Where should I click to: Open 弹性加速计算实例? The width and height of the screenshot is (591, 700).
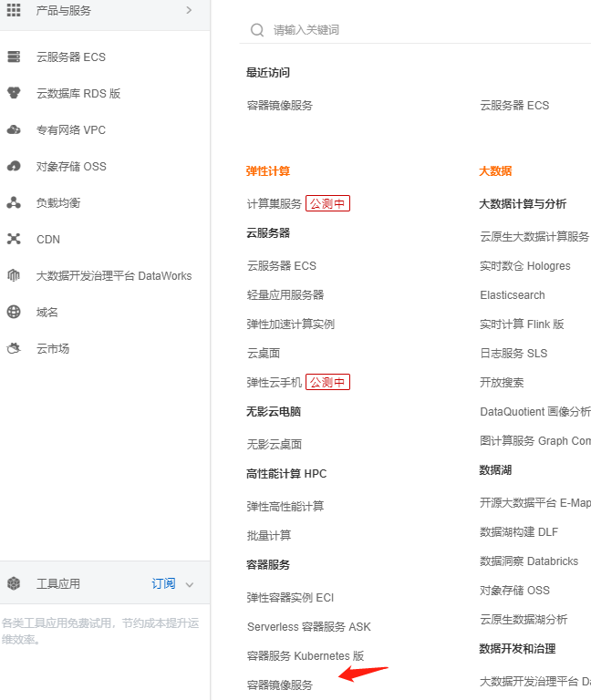(x=290, y=324)
